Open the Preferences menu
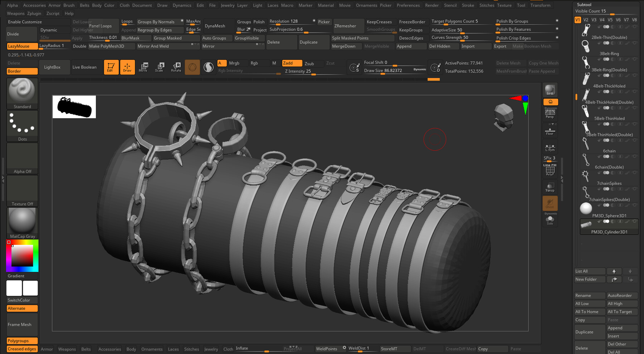Viewport: 644px width, 354px height. (408, 5)
